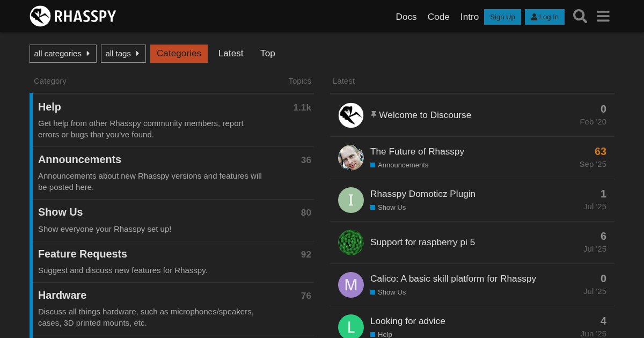
Task: Open the Code header link
Action: pos(438,17)
